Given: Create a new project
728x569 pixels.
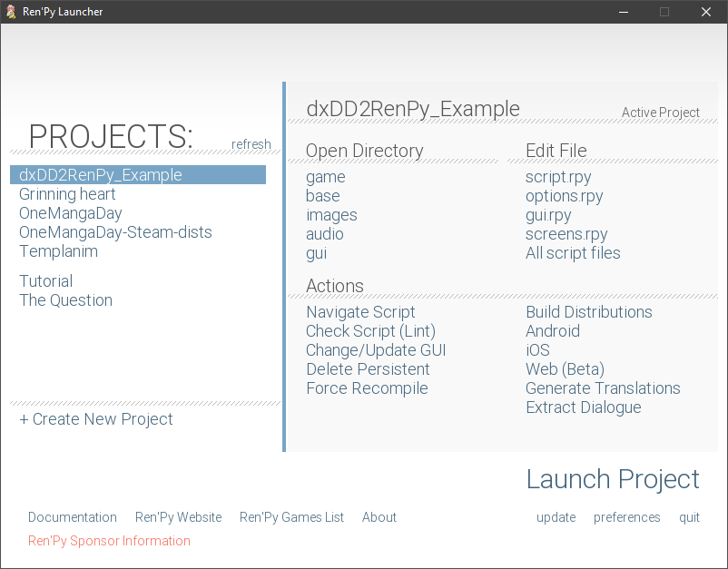Looking at the screenshot, I should (96, 419).
